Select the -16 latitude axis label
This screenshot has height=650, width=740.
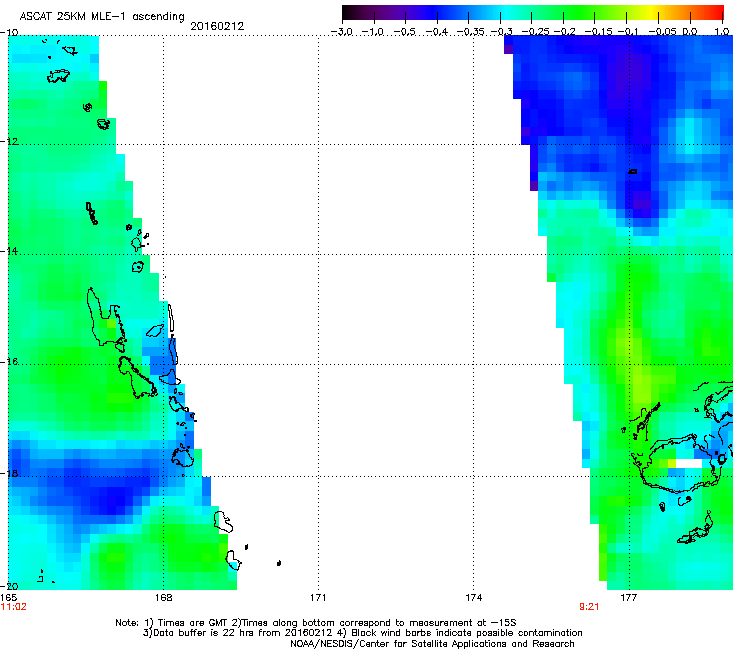(x=9, y=362)
